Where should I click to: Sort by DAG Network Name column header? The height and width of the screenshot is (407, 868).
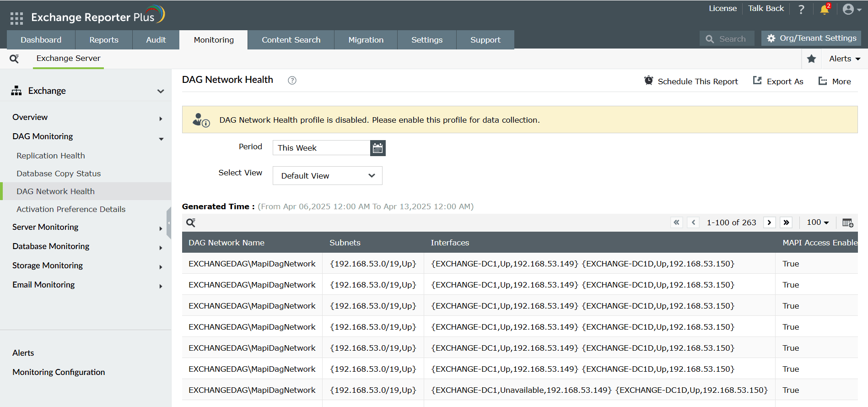226,243
